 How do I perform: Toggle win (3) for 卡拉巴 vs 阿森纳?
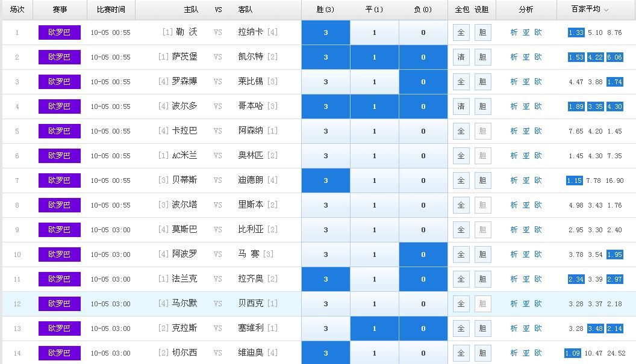pos(326,131)
